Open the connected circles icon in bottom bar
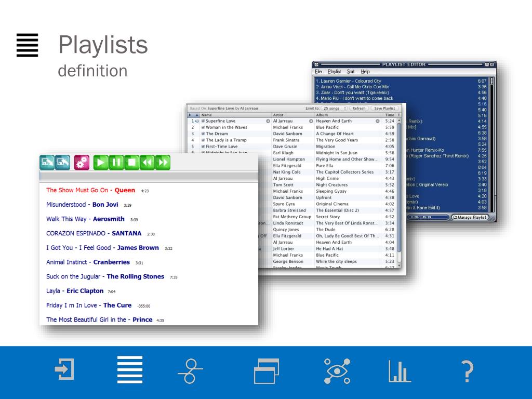The width and height of the screenshot is (532, 399). pyautogui.click(x=190, y=371)
